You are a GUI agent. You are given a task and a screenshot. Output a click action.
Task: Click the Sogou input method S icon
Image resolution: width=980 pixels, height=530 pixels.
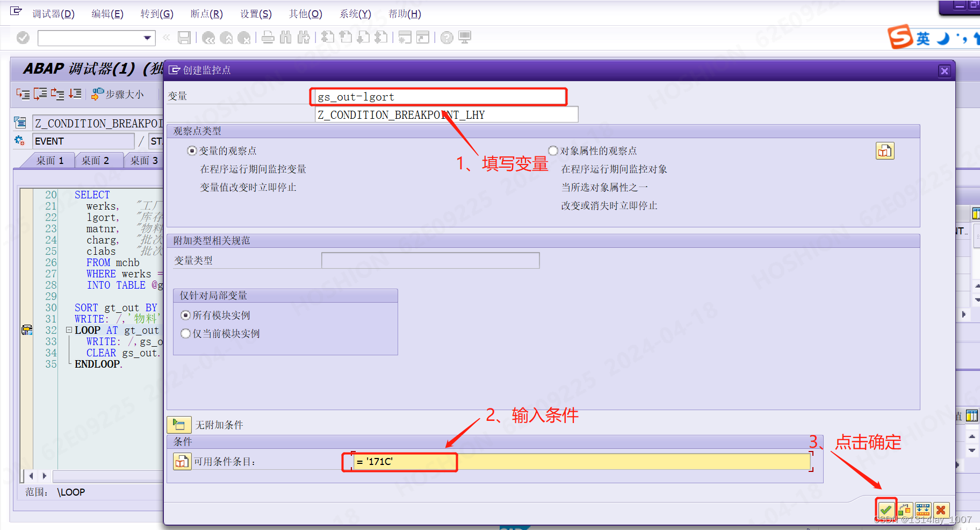click(x=900, y=37)
